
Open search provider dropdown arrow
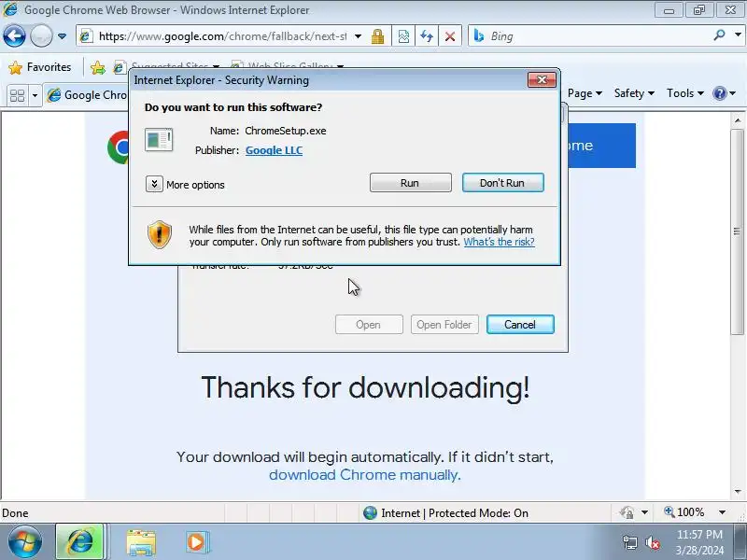click(x=738, y=35)
